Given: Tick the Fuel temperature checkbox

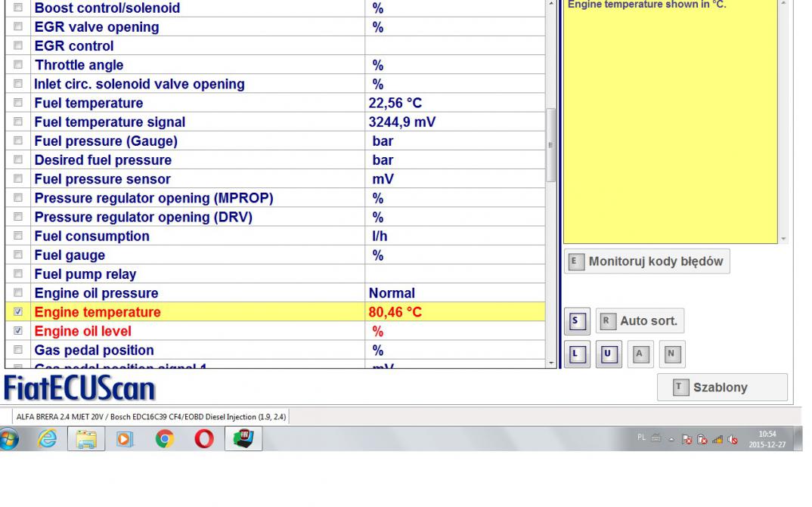Looking at the screenshot, I should (x=18, y=103).
